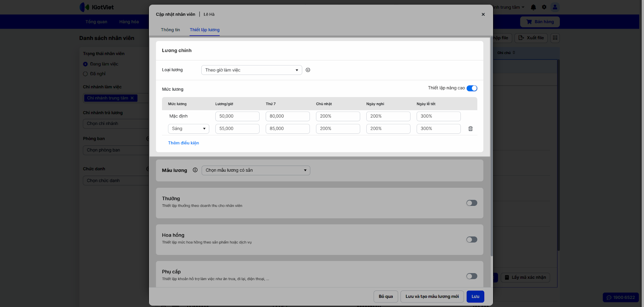This screenshot has width=644, height=307.
Task: Open the settings gear icon
Action: tap(544, 7)
